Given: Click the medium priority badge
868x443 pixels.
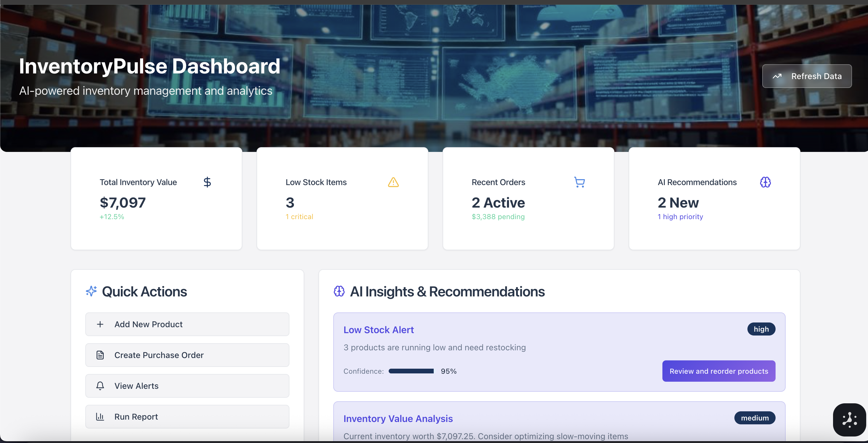Looking at the screenshot, I should point(755,418).
